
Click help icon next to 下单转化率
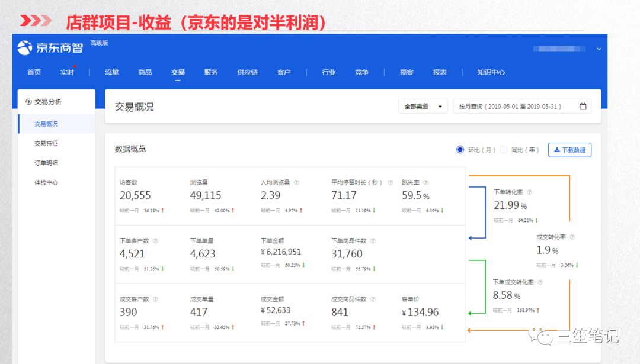click(x=529, y=192)
